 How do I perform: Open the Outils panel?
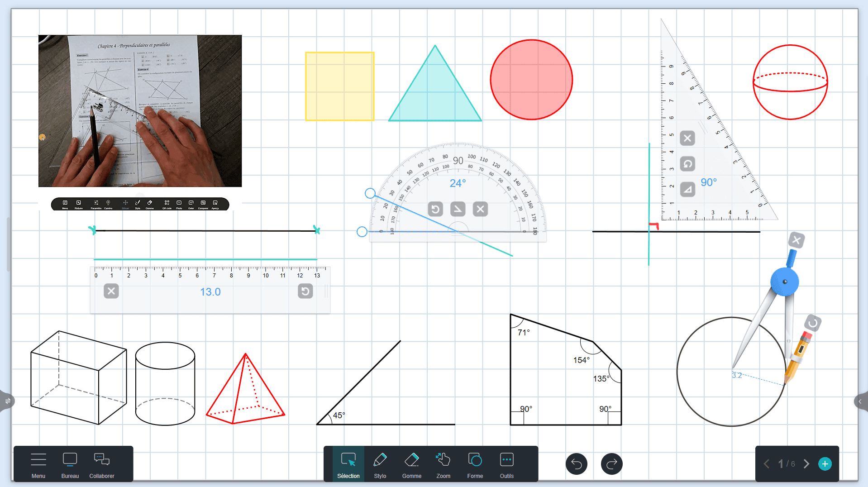(506, 464)
